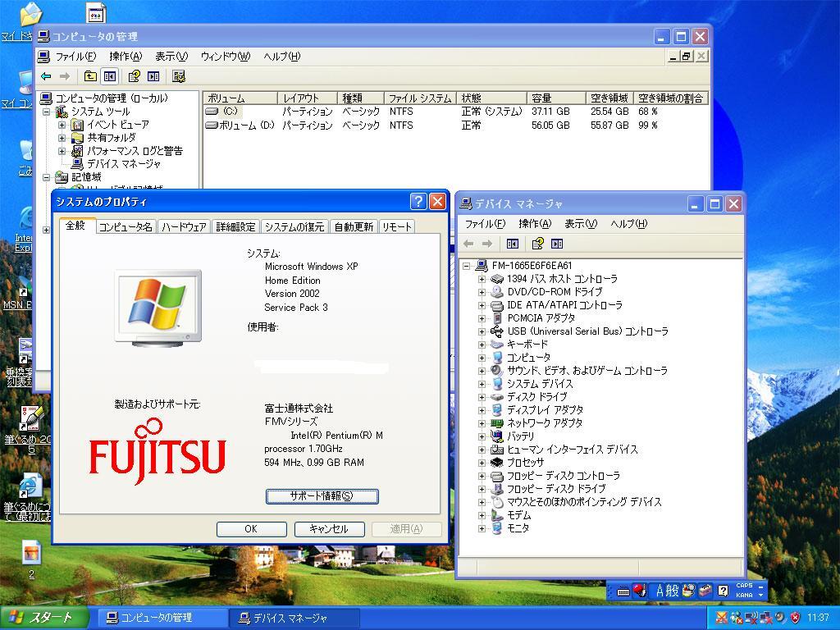Select プロセッサ device category

[x=526, y=463]
